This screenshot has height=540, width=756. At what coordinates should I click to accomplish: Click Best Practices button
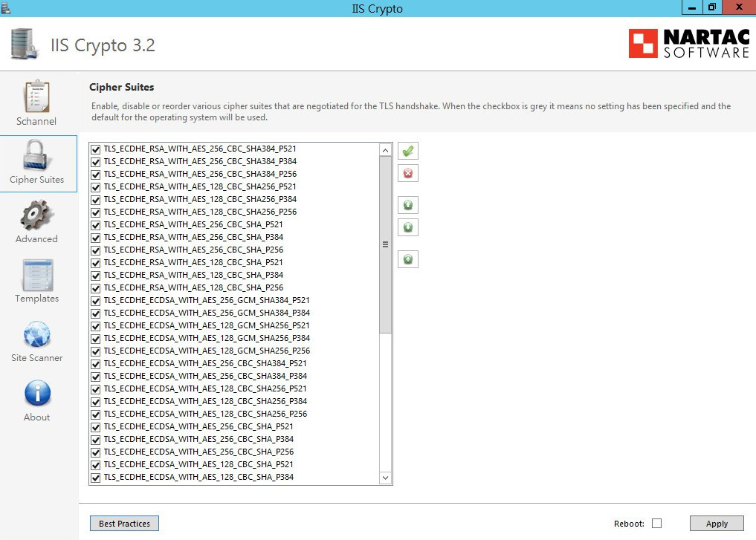tap(124, 523)
